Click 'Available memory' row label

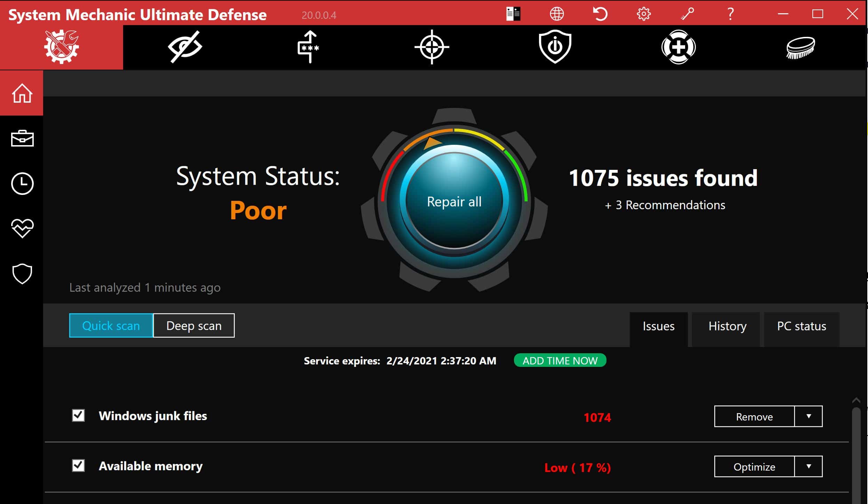coord(151,466)
